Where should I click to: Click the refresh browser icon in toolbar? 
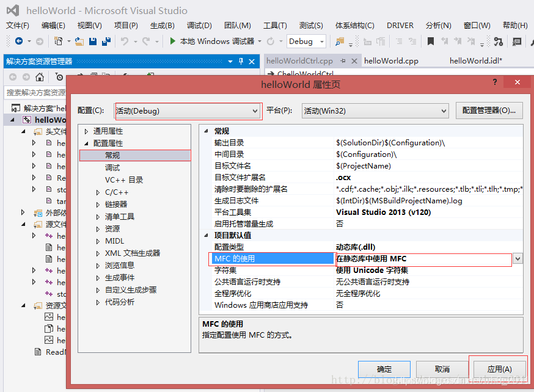271,41
